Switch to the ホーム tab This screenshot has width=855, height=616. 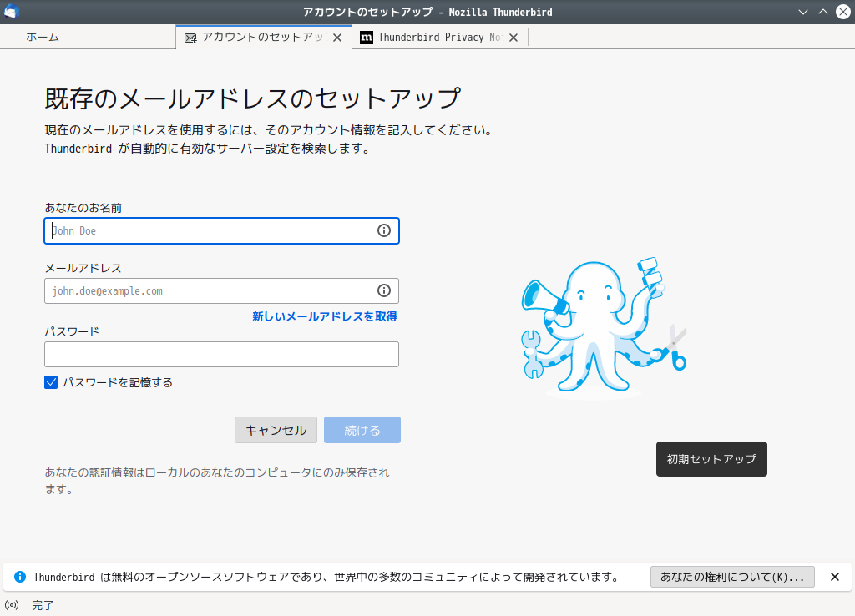(x=88, y=37)
